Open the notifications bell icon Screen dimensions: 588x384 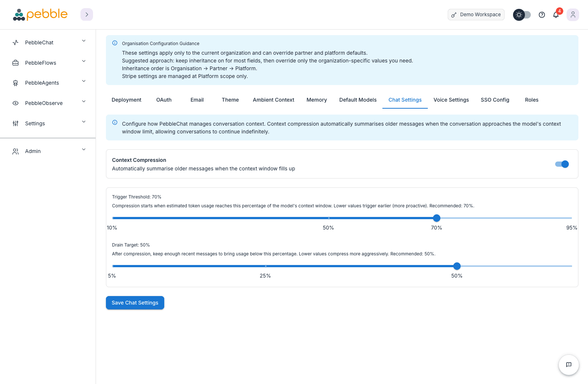(556, 15)
